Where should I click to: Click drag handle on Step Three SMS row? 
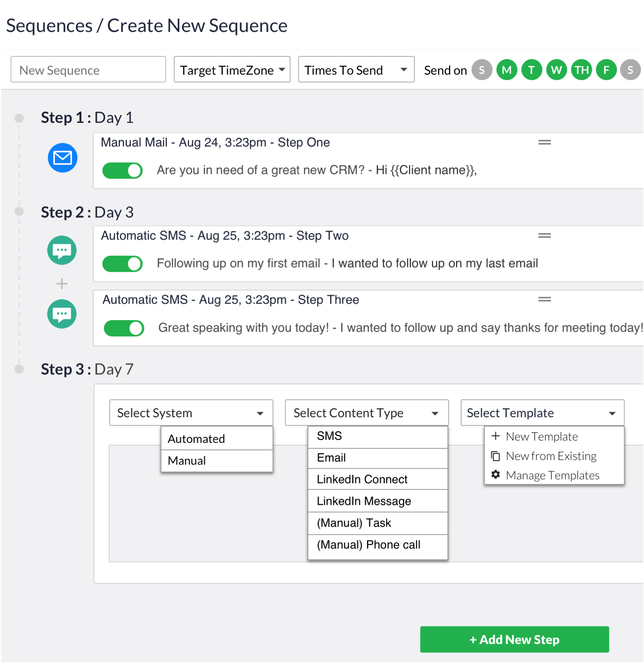[x=544, y=299]
